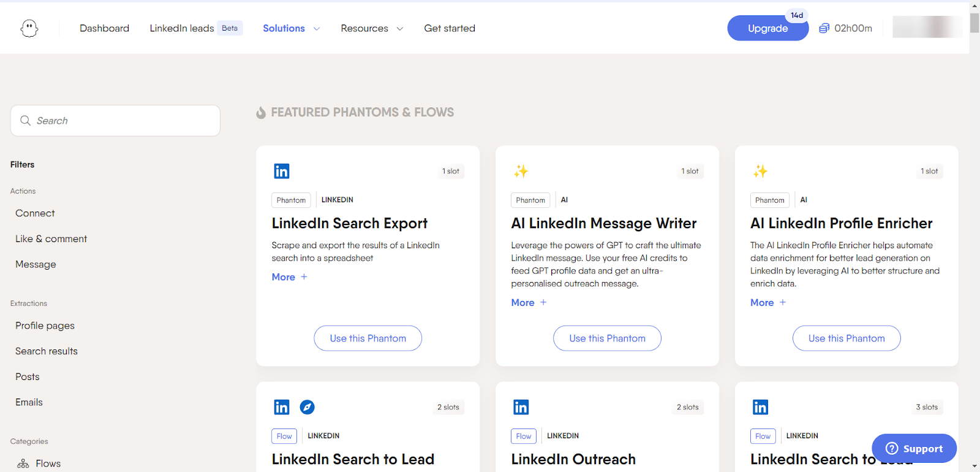Click LinkedIn icon on LinkedIn Search to Lead card
This screenshot has width=980, height=472.
282,407
